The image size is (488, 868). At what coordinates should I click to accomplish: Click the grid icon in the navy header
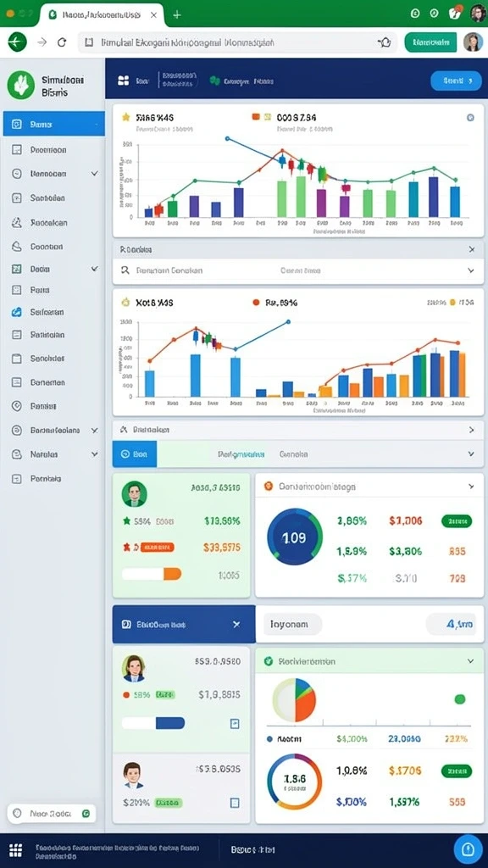click(x=124, y=81)
